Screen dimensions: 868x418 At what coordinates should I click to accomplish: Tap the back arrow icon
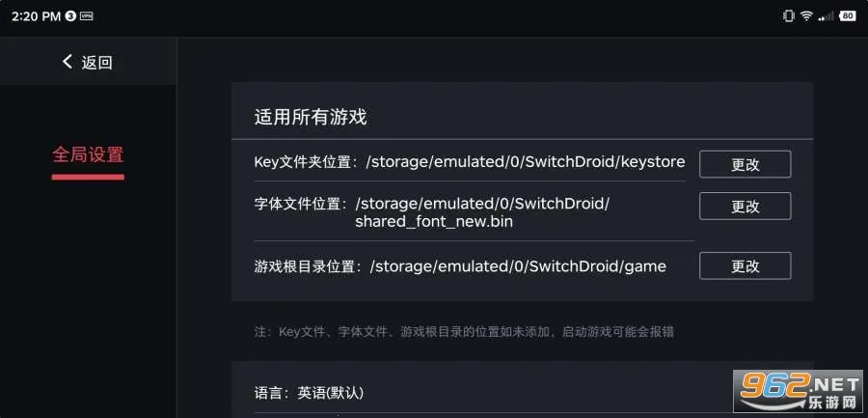(68, 62)
